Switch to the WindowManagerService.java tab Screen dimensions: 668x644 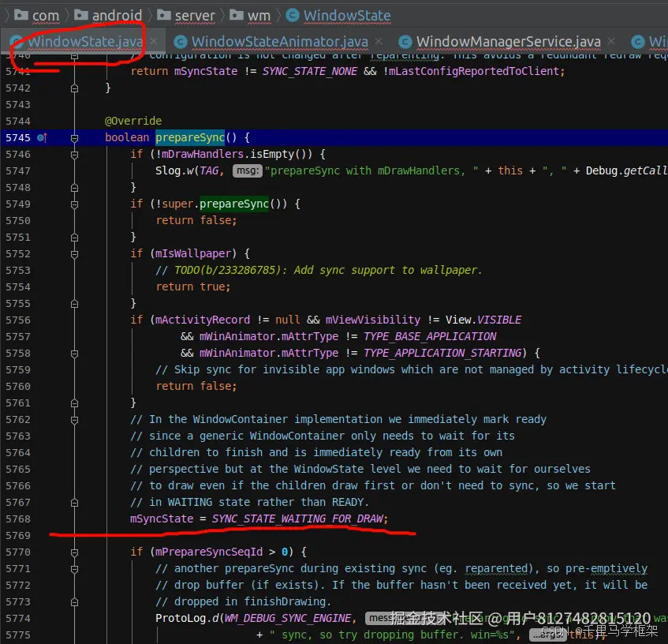pos(508,41)
